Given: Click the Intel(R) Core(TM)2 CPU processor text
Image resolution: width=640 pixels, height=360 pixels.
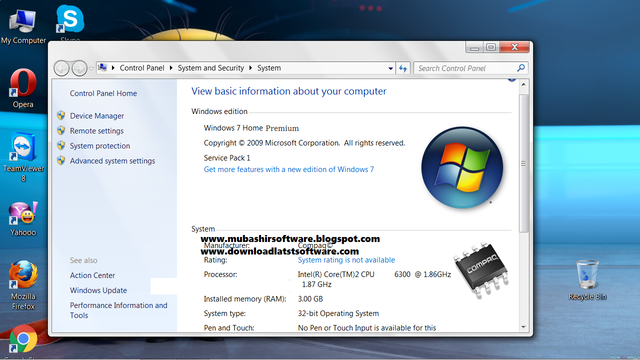Looking at the screenshot, I should click(336, 275).
